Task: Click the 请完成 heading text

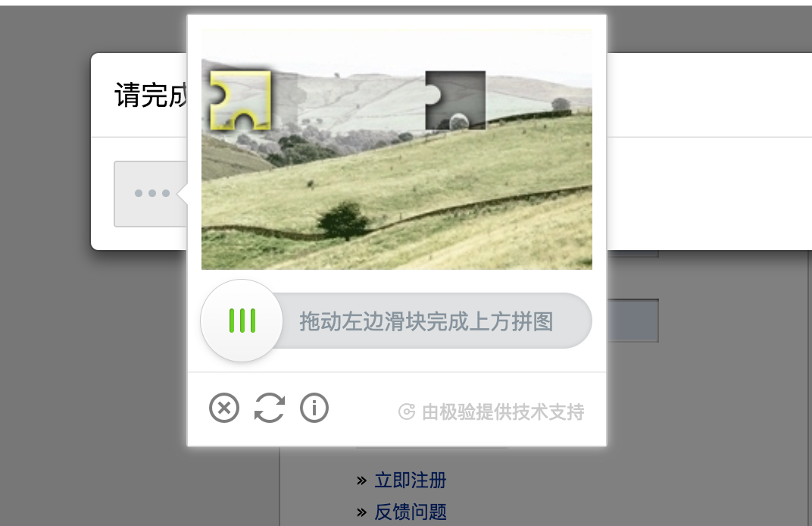Action: (151, 95)
